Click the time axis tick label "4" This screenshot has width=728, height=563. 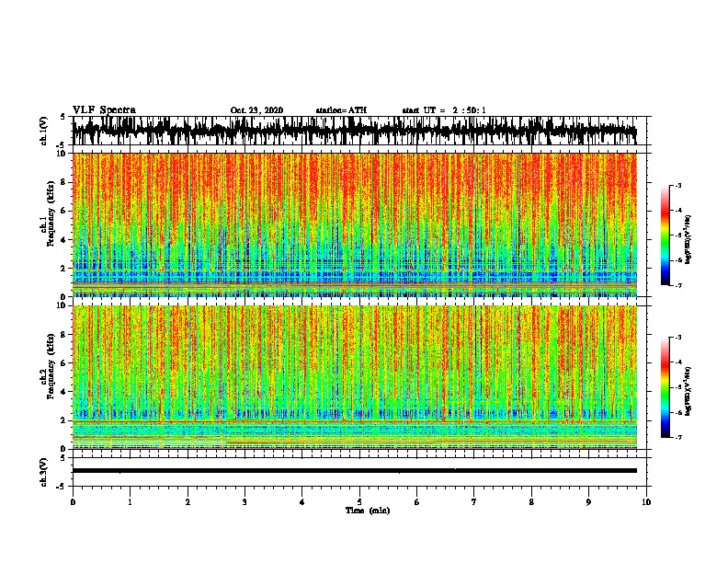[302, 502]
